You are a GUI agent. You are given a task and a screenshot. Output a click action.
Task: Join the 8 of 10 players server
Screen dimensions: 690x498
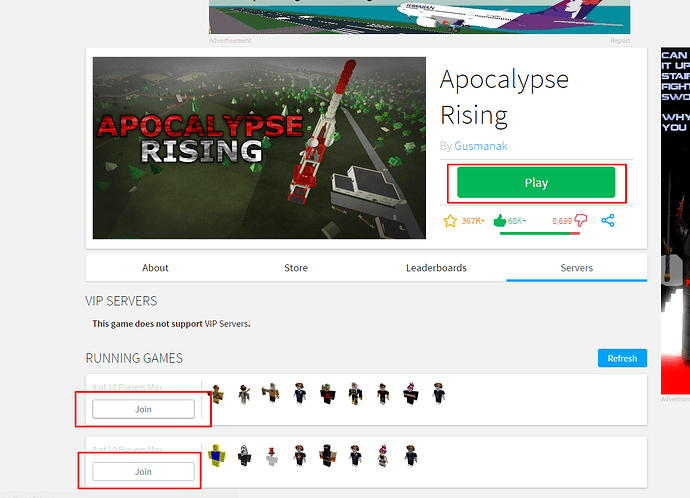[x=143, y=472]
